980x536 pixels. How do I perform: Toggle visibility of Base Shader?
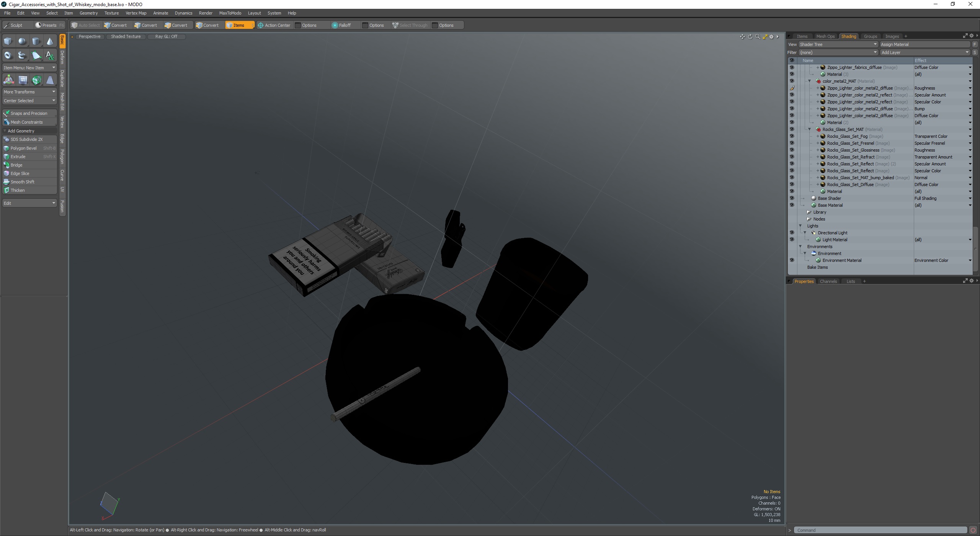point(792,198)
